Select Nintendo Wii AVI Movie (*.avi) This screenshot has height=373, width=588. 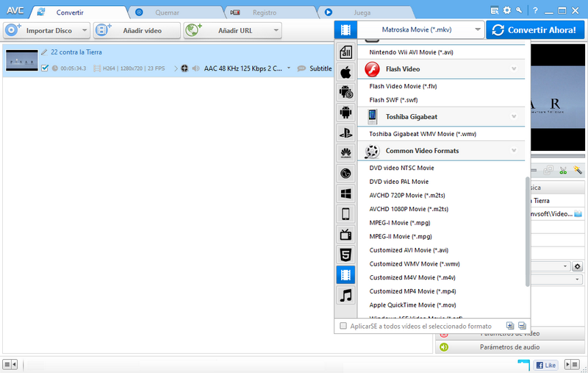tap(411, 52)
